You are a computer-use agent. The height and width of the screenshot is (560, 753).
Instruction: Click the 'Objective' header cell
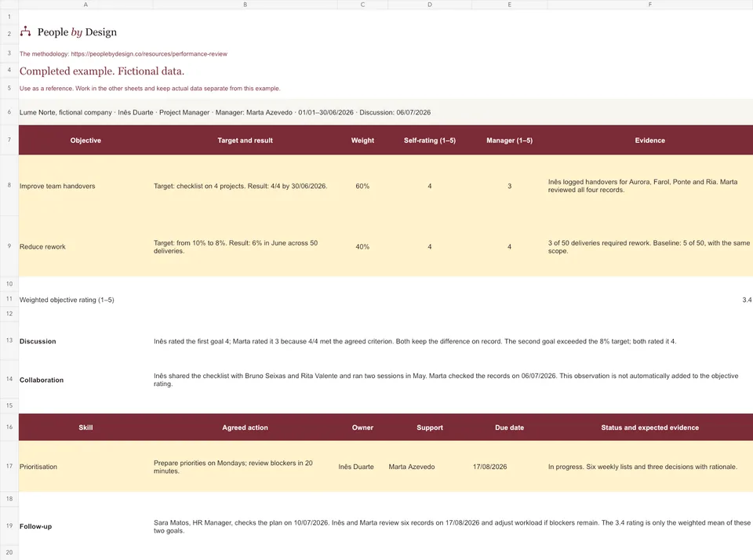85,140
